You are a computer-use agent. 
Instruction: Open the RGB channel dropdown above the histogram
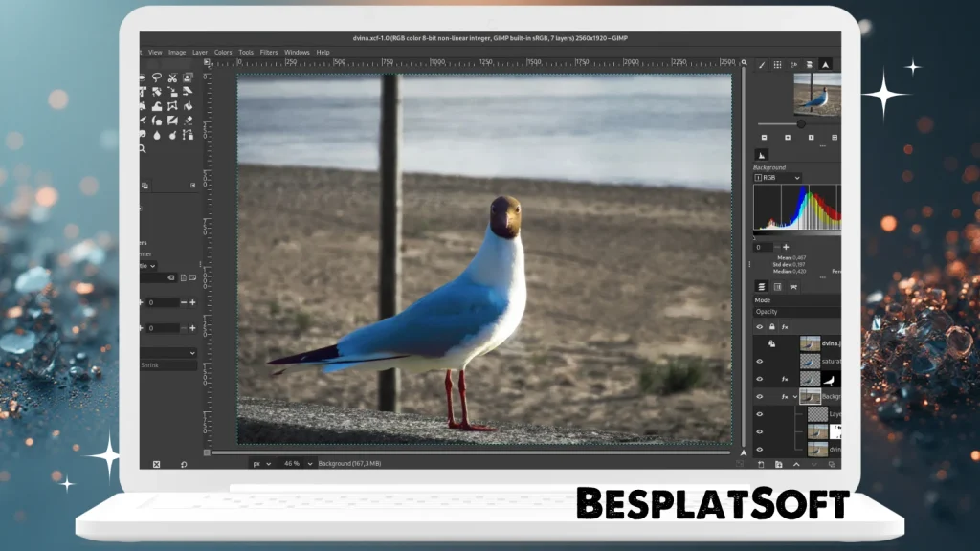tap(777, 178)
